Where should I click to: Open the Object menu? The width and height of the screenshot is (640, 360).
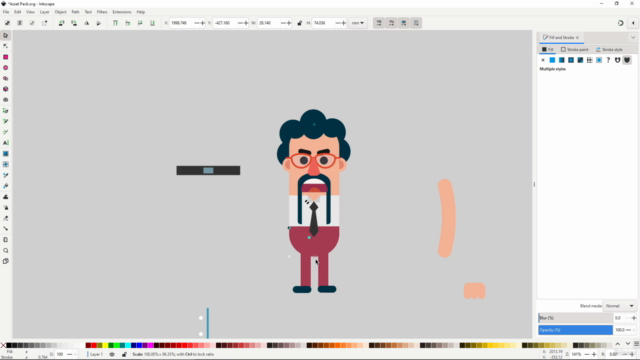pos(60,12)
